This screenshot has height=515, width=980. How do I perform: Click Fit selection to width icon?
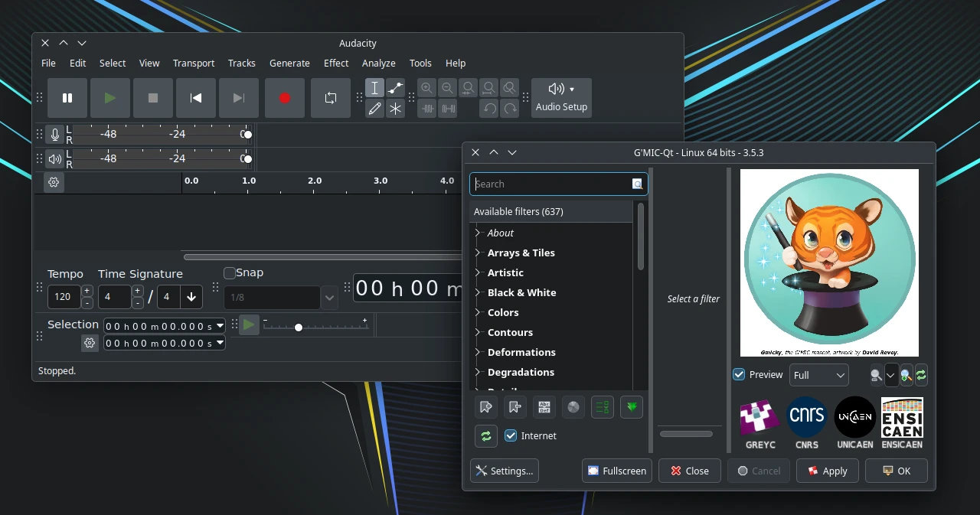pyautogui.click(x=469, y=88)
